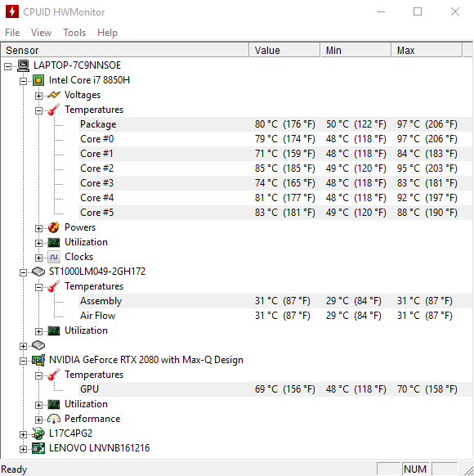The width and height of the screenshot is (474, 476).
Task: Select the Core #2 temperature row
Action: (x=275, y=168)
